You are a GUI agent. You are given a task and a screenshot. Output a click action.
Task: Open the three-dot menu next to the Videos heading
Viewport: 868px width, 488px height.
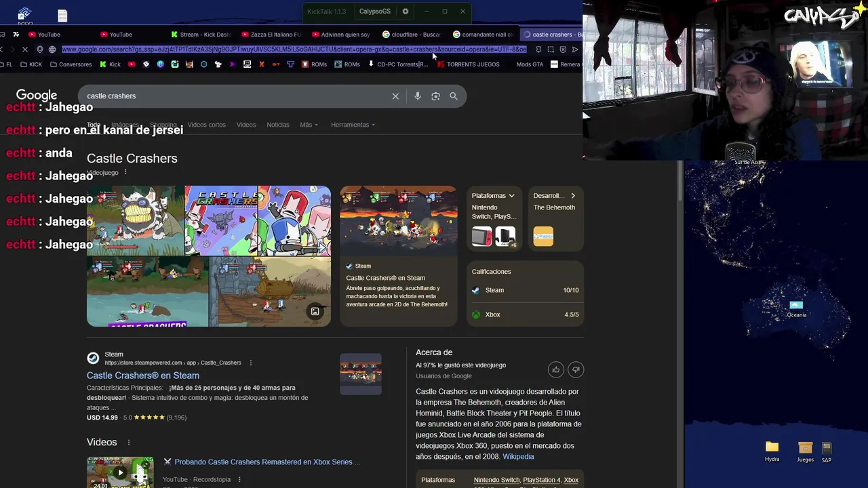pos(129,443)
